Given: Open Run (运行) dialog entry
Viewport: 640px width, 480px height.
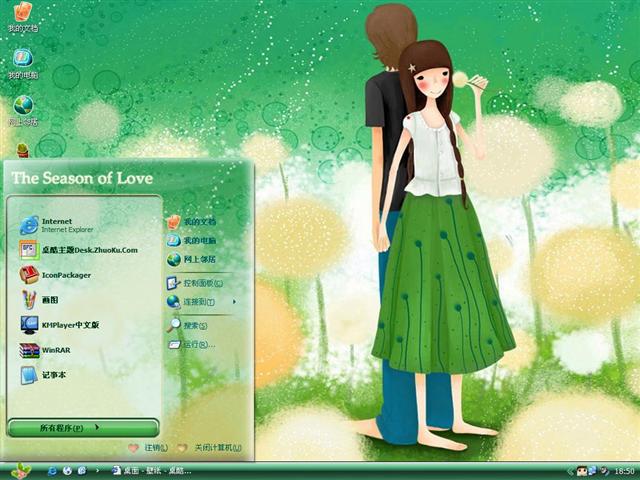Looking at the screenshot, I should click(x=191, y=344).
